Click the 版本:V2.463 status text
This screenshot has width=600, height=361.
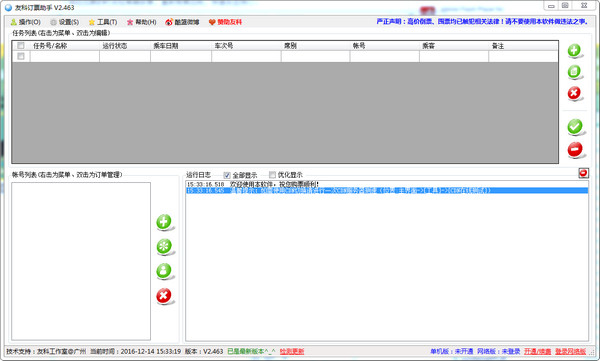204,351
